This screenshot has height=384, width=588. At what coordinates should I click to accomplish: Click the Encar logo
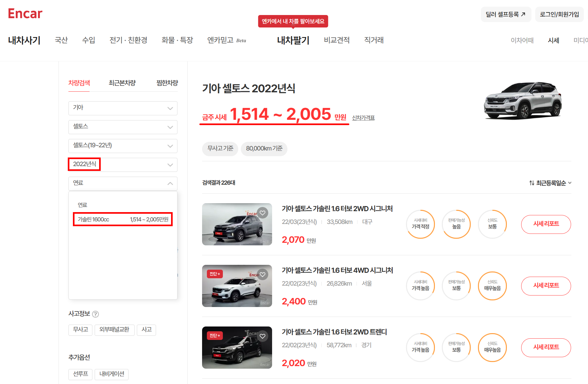(25, 14)
